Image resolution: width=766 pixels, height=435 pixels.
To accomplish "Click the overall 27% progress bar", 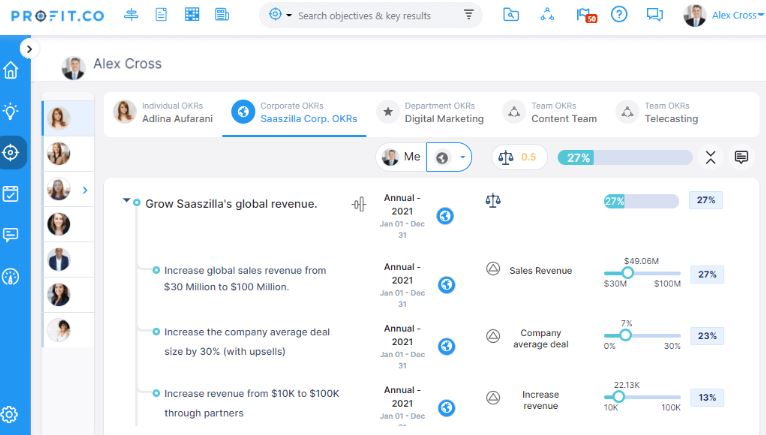I will coord(625,157).
